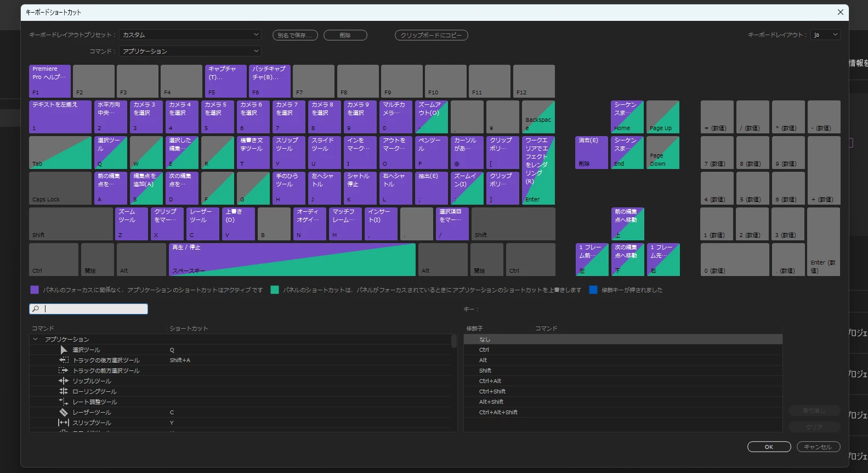868x473 pixels.
Task: Click the 2 key labeled 水平方向中央
Action: [x=111, y=117]
